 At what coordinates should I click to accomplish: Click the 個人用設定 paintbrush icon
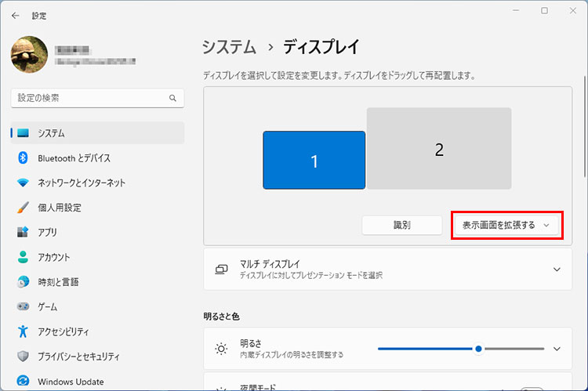click(x=23, y=208)
